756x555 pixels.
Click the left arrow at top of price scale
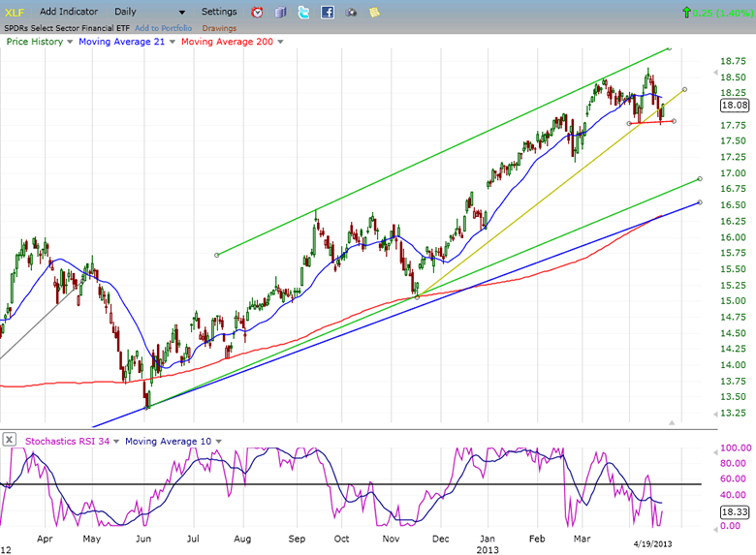[715, 73]
